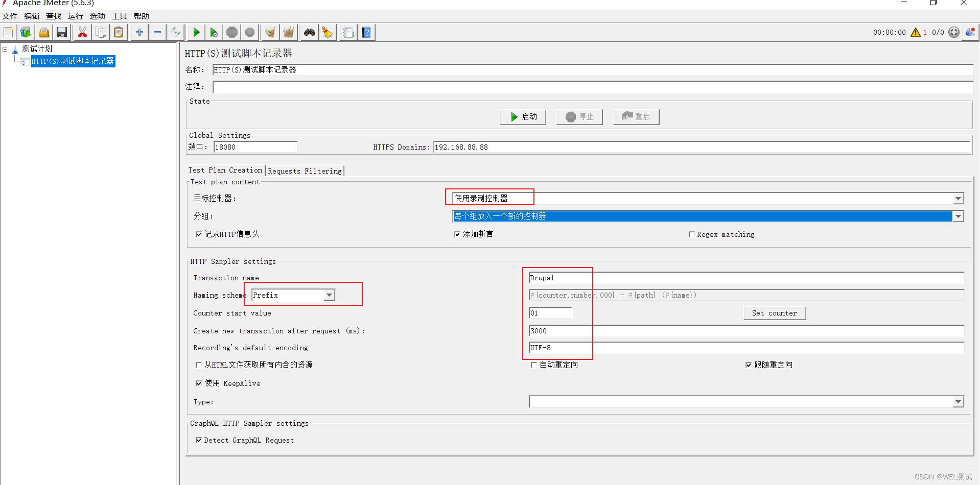Screen dimensions: 980x485
Task: Click the 启动 button
Action: [x=523, y=117]
